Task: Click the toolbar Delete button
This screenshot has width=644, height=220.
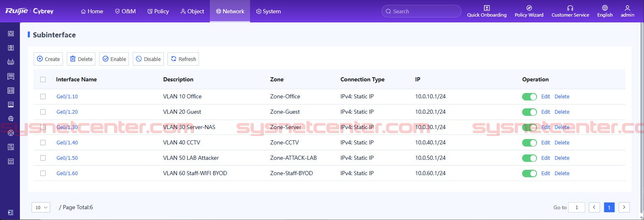Action: click(x=81, y=59)
